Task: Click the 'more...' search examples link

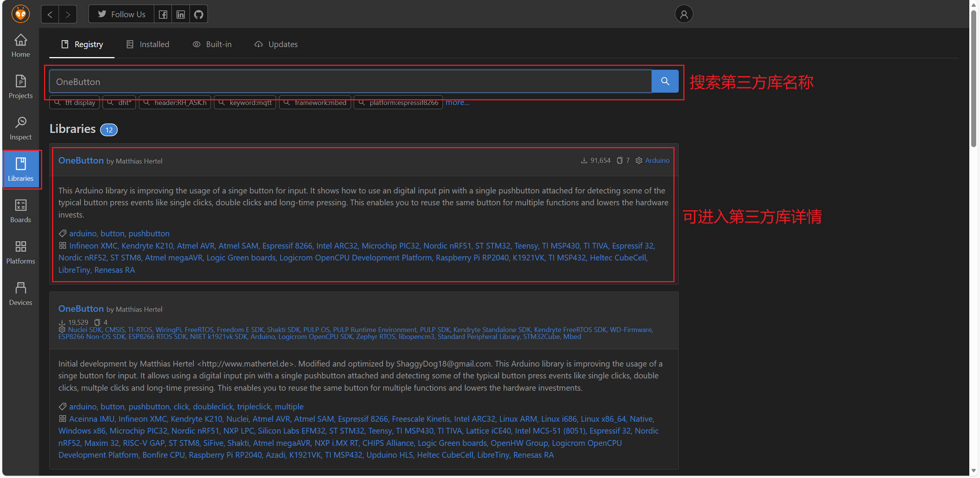Action: pos(457,102)
